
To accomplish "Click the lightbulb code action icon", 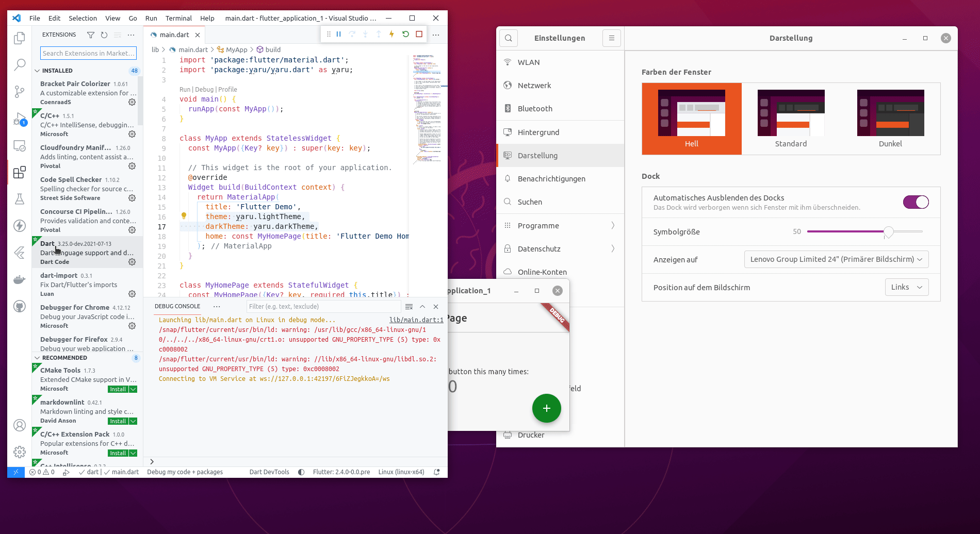I will point(184,216).
